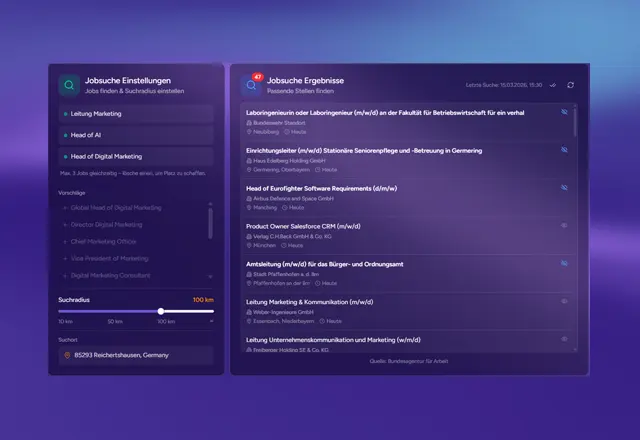The image size is (640, 440).
Task: Click the refresh icon in Jobsuche Ergebnisse header
Action: [x=570, y=85]
